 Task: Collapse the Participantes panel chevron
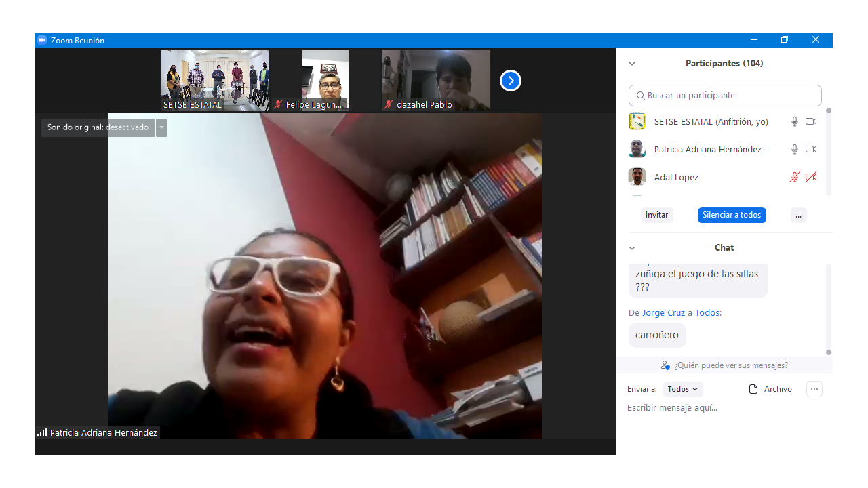(x=632, y=64)
